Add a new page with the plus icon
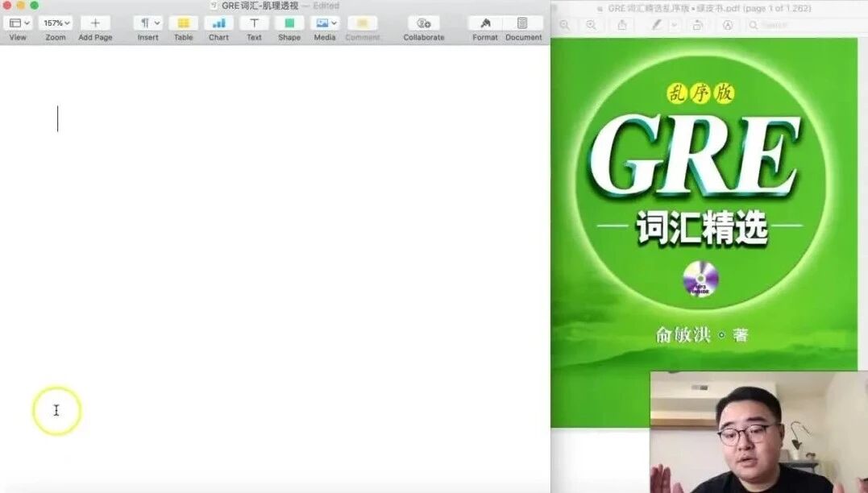The height and width of the screenshot is (493, 868). 95,23
